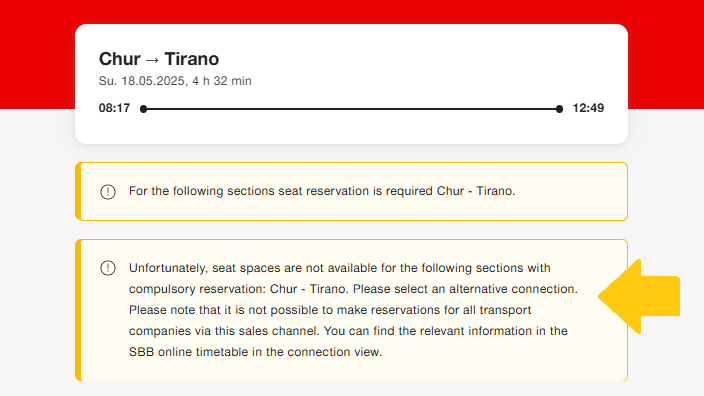Image resolution: width=704 pixels, height=396 pixels.
Task: Click the date Su. 18.05.2025 duration line
Action: click(175, 81)
